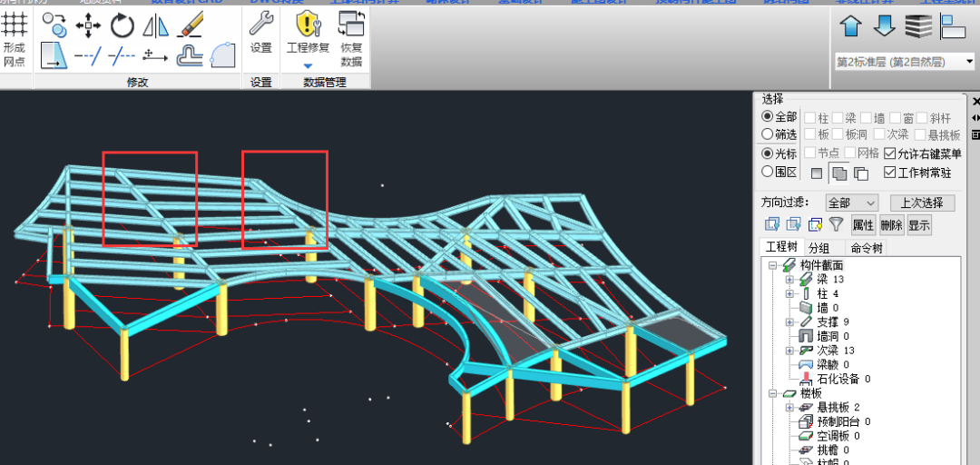Go down one floor with down arrow

pyautogui.click(x=885, y=26)
